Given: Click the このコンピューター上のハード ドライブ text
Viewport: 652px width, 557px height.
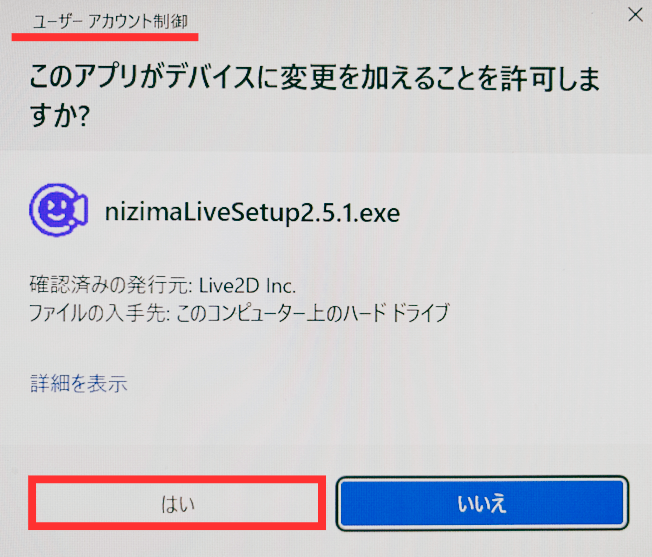Looking at the screenshot, I should pyautogui.click(x=313, y=313).
